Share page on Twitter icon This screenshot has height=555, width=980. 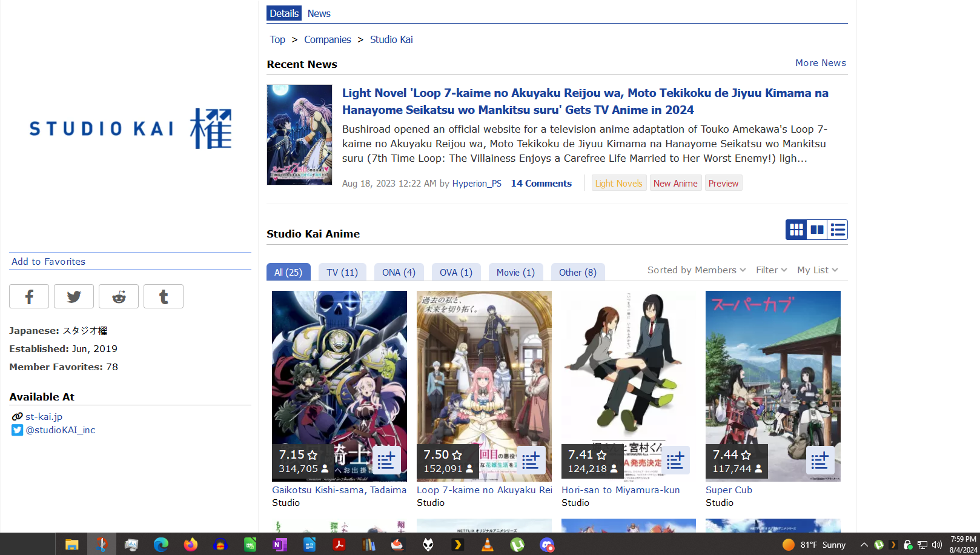pos(74,296)
